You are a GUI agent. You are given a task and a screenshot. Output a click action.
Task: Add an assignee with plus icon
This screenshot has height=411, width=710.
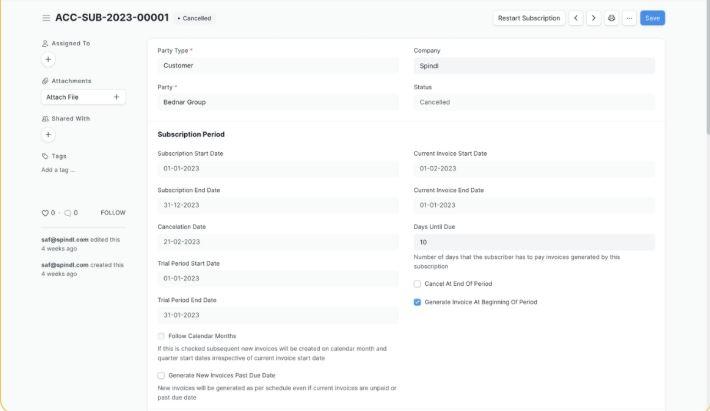point(48,59)
